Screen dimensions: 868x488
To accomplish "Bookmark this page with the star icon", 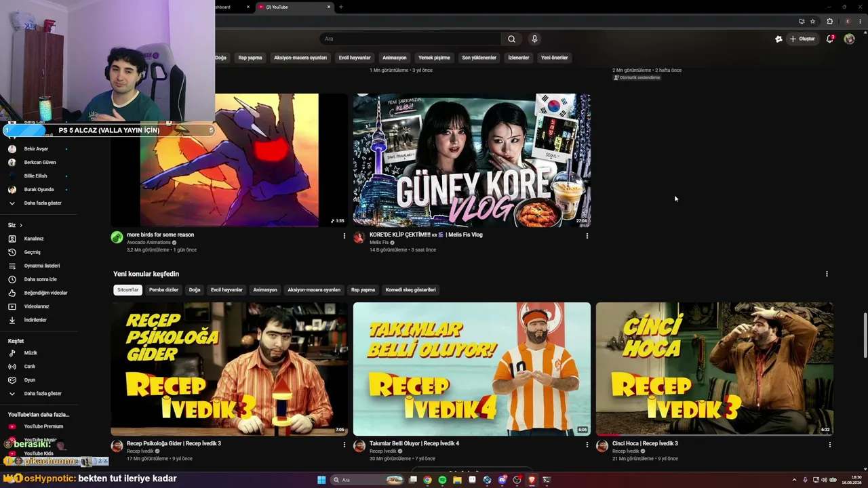I will click(812, 21).
